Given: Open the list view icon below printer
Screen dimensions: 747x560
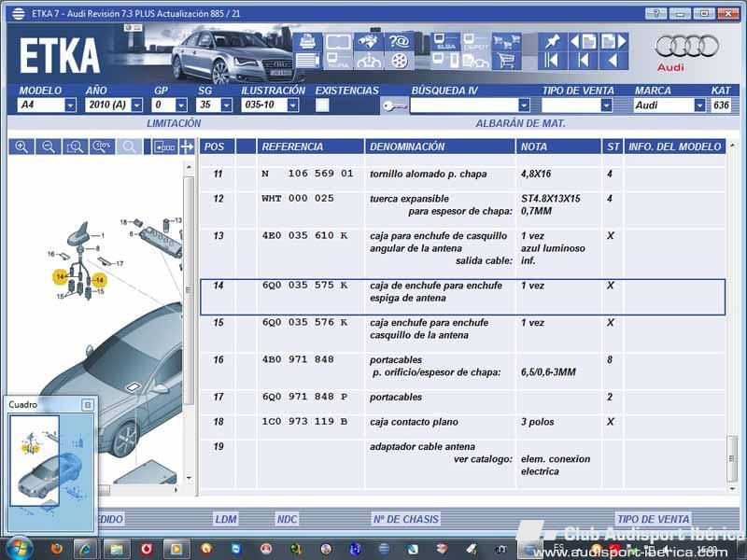Looking at the screenshot, I should tap(307, 61).
